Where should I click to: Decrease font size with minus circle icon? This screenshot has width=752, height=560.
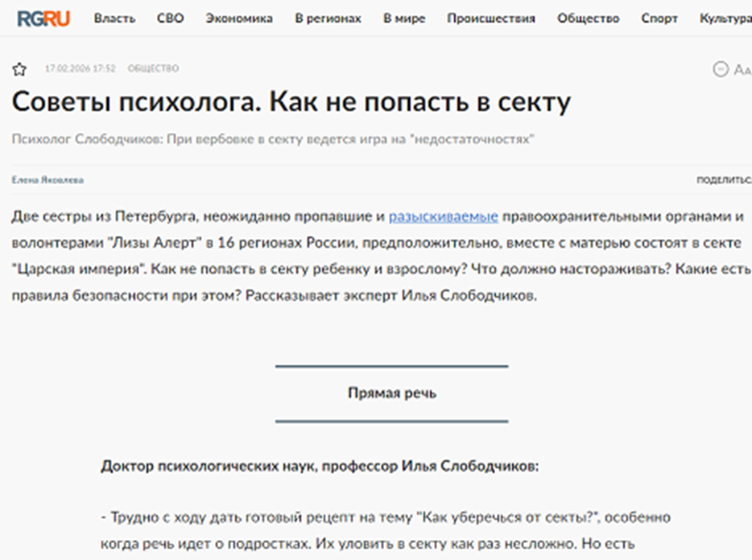tap(721, 69)
